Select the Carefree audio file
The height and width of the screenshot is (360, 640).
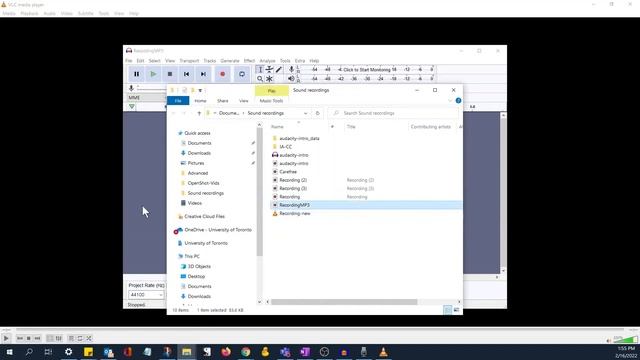tap(288, 172)
